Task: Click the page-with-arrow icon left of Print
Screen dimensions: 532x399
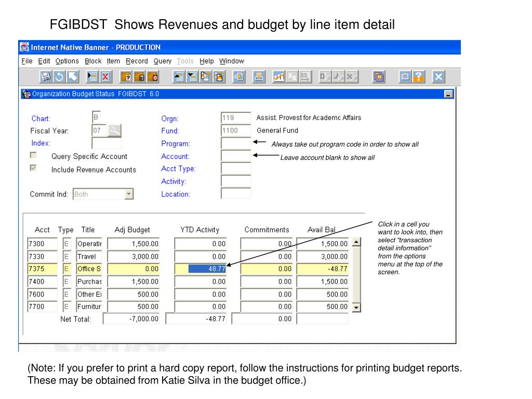Action: [239, 77]
